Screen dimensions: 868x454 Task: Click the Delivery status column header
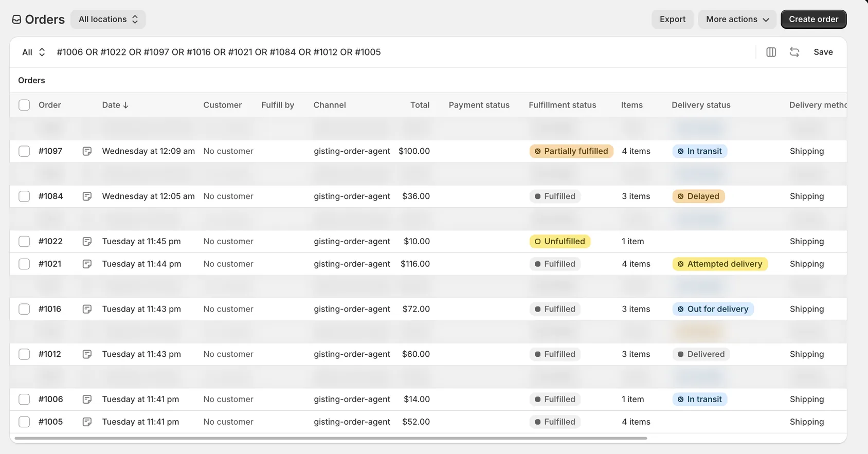(701, 105)
